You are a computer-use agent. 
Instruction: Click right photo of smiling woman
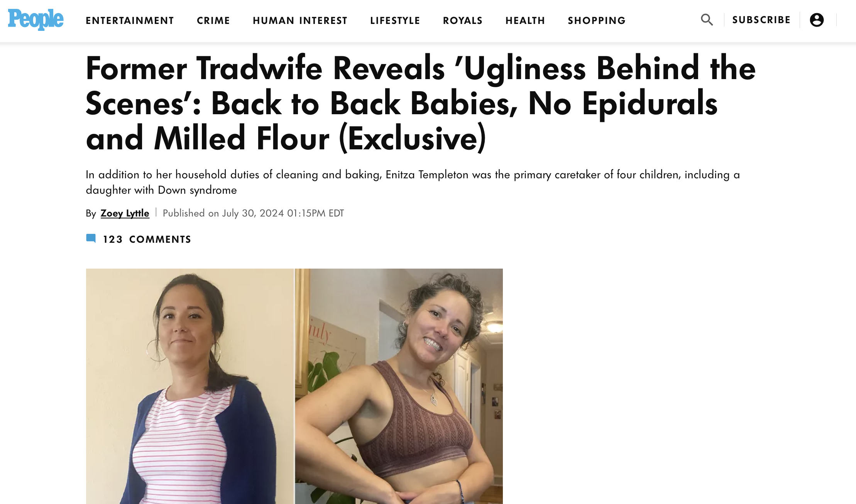tap(399, 386)
